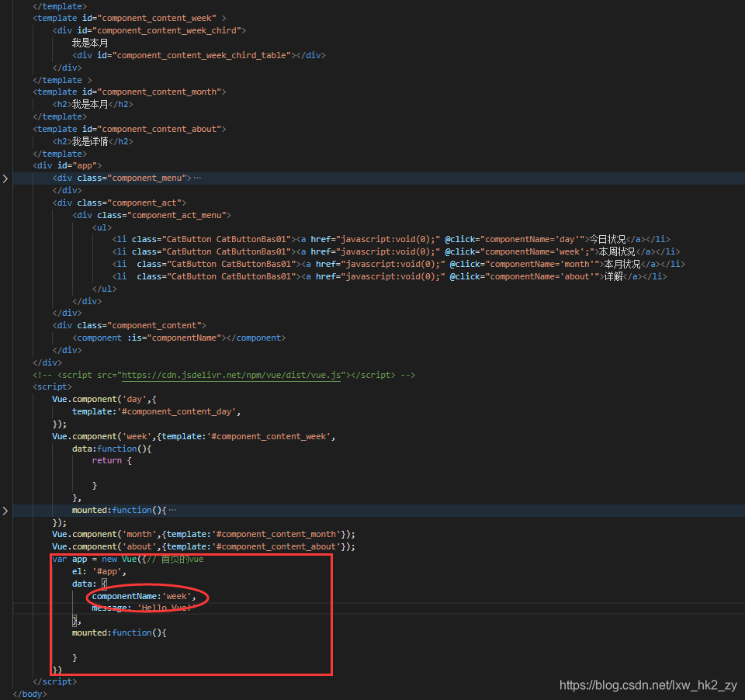745x700 pixels.
Task: Click div id="component_content_week_chird" line
Action: 149,30
